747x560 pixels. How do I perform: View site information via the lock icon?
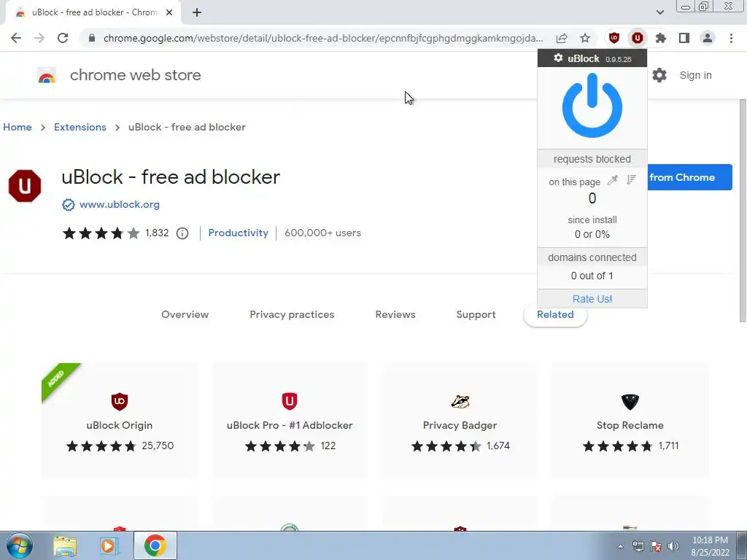coord(92,38)
